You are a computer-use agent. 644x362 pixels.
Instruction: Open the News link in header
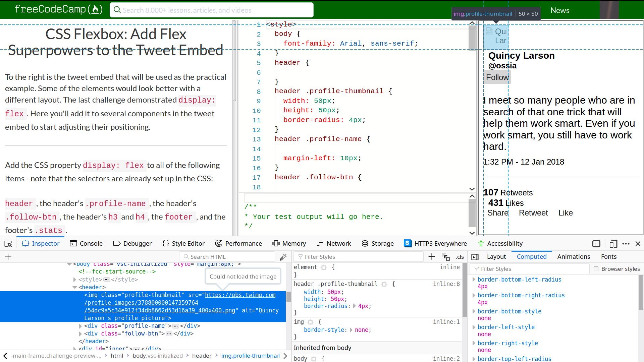click(x=560, y=10)
